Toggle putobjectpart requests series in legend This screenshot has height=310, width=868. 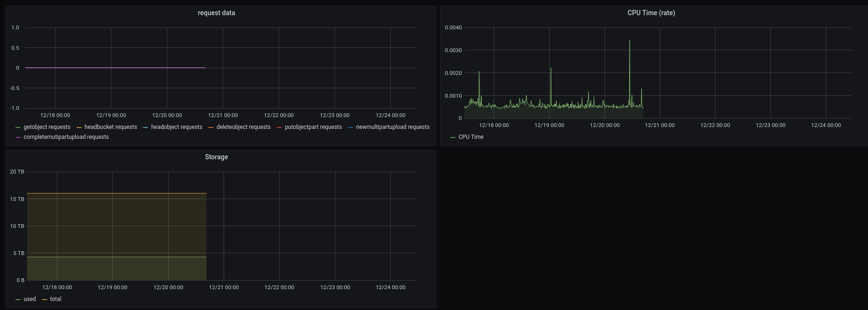pos(313,127)
